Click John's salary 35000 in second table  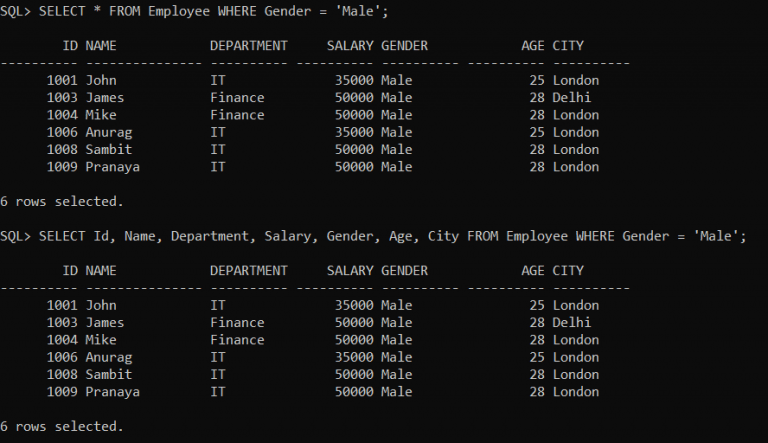click(x=354, y=305)
